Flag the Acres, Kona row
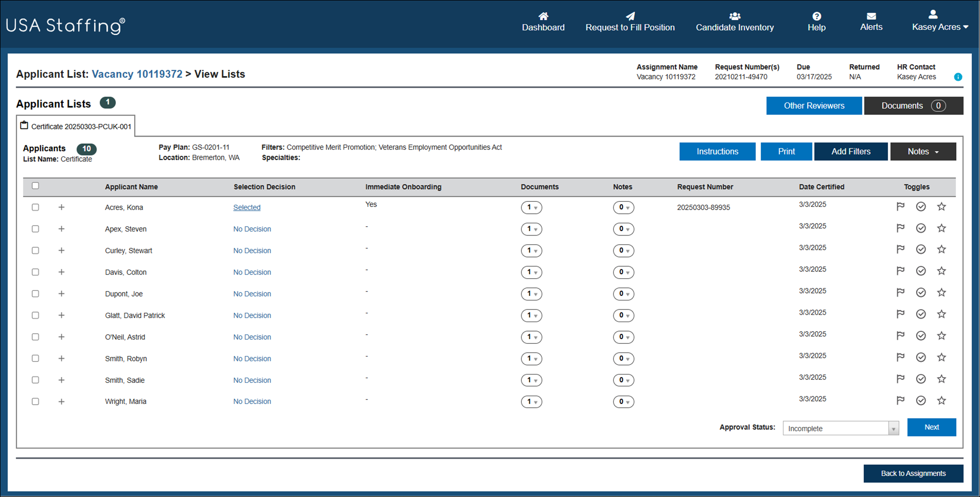The width and height of the screenshot is (980, 497). point(900,207)
